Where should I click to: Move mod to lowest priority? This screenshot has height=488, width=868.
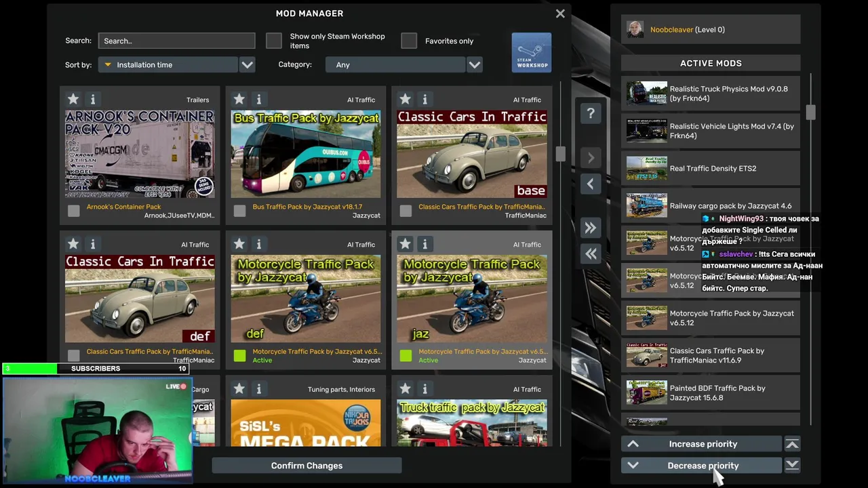792,465
